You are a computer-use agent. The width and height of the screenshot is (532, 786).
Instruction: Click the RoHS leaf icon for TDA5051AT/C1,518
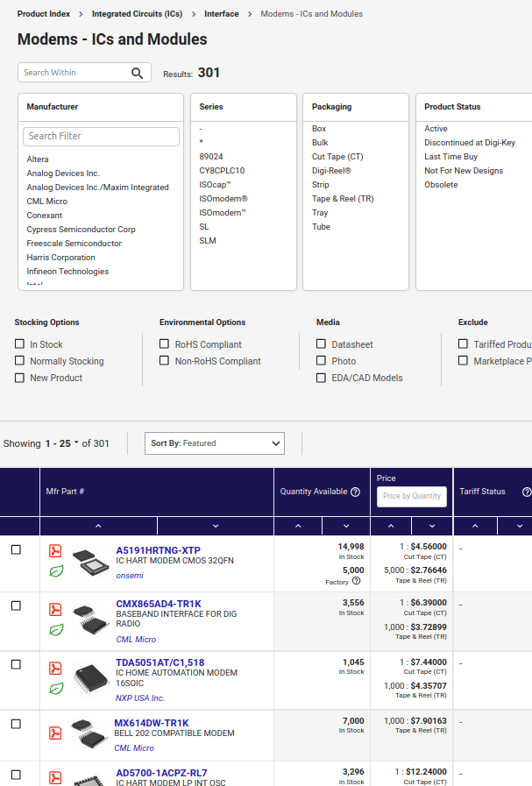[56, 690]
